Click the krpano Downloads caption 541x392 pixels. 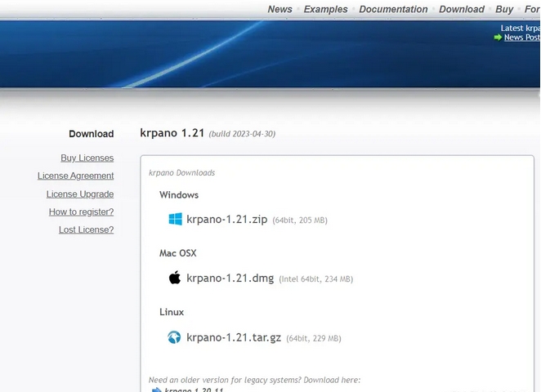coord(181,173)
